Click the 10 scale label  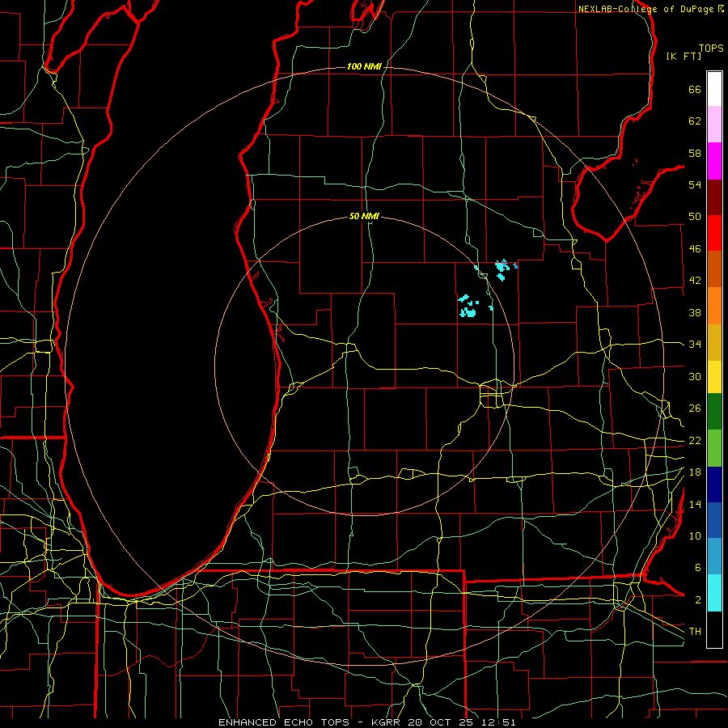(x=695, y=535)
